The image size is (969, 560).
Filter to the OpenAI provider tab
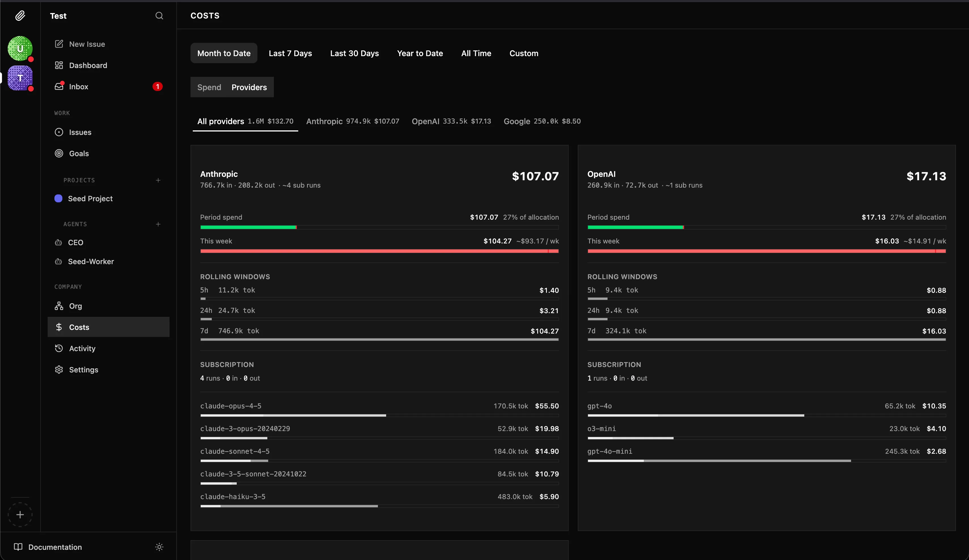(451, 121)
